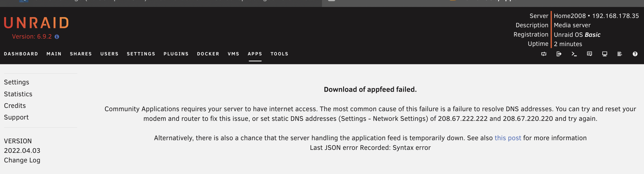644x174 pixels.
Task: Go to the Dashboard tab
Action: tap(21, 54)
